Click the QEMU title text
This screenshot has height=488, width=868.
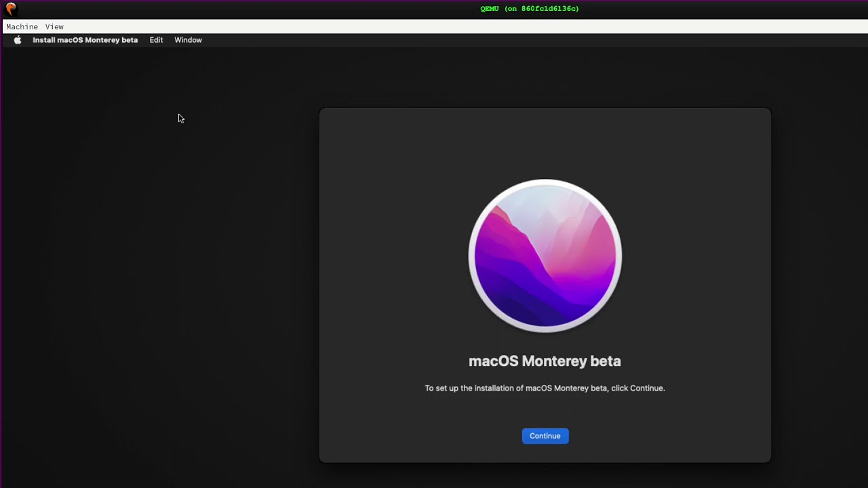pos(530,9)
